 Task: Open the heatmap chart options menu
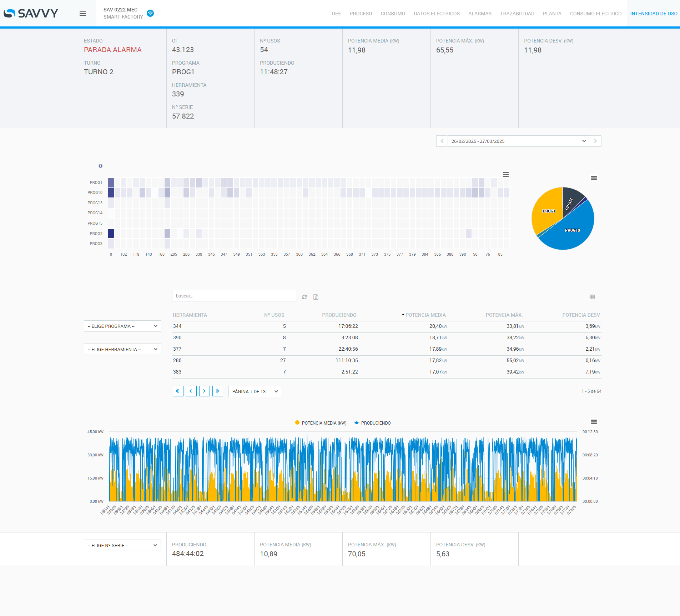(505, 175)
